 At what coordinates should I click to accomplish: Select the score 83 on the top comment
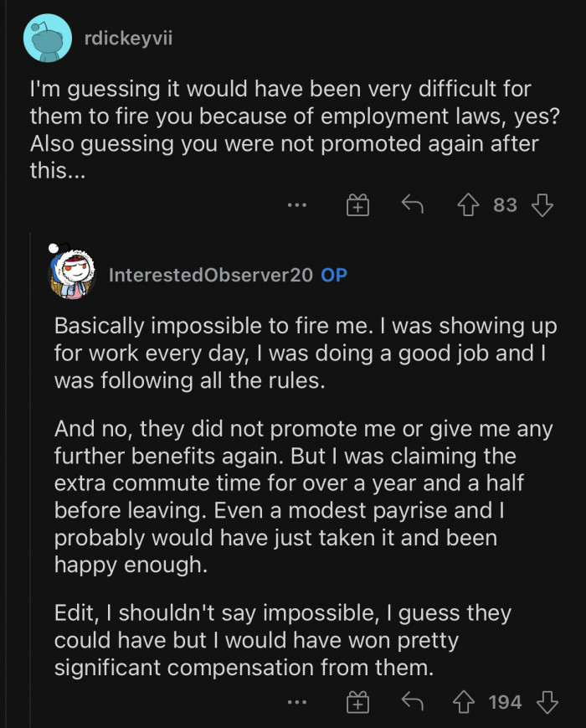click(506, 204)
